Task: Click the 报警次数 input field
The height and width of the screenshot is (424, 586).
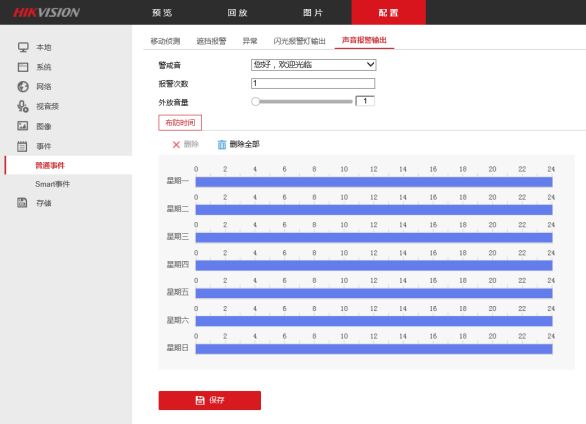Action: 313,83
